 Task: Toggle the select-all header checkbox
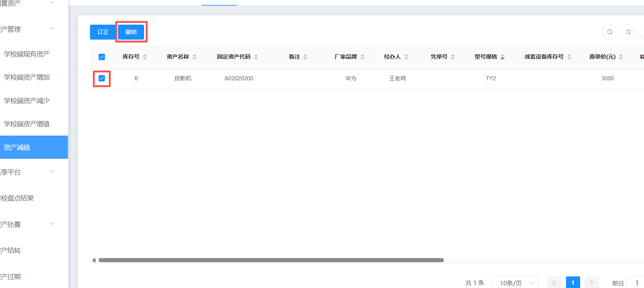(x=102, y=57)
